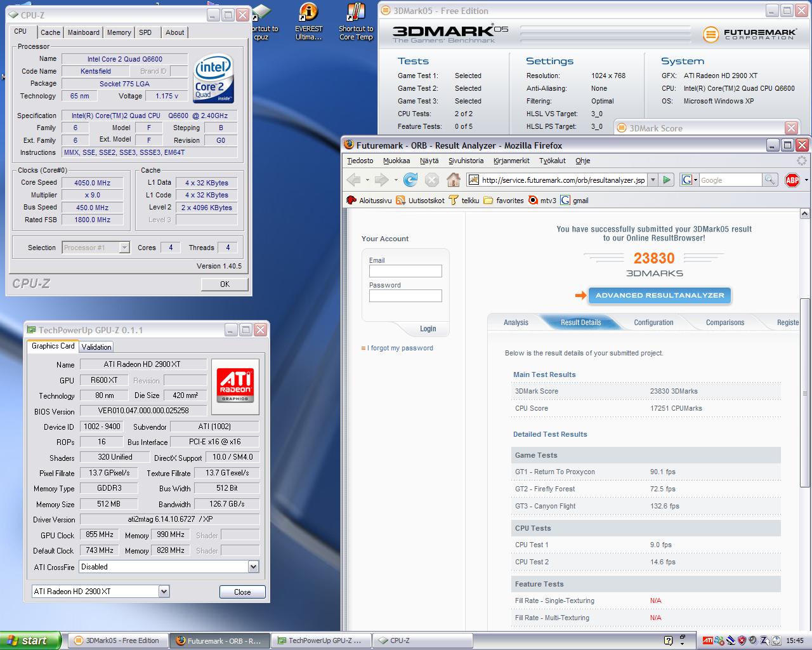
Task: Click Login link under account form
Action: (x=428, y=329)
